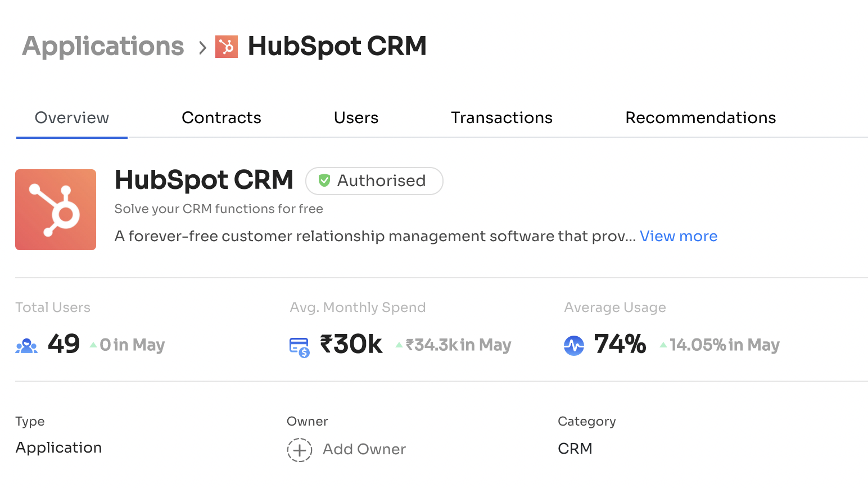Click the green up arrow beside users change
This screenshot has height=488, width=868.
click(93, 345)
